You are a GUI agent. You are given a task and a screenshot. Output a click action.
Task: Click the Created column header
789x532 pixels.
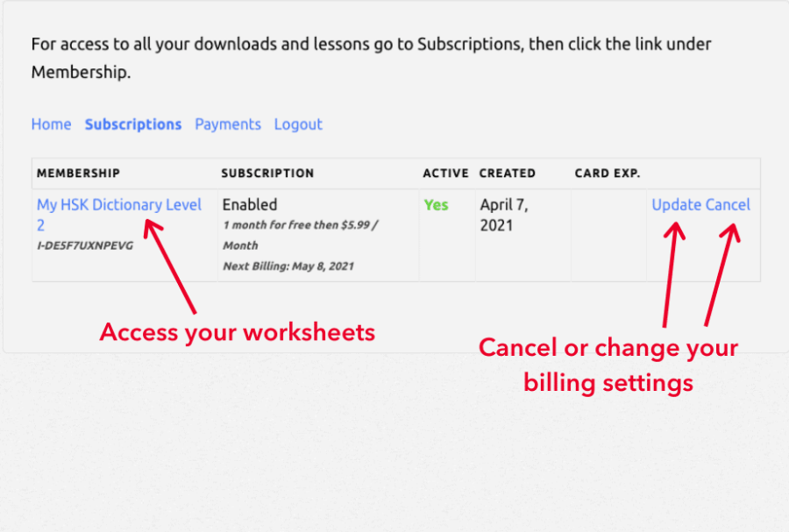point(507,174)
